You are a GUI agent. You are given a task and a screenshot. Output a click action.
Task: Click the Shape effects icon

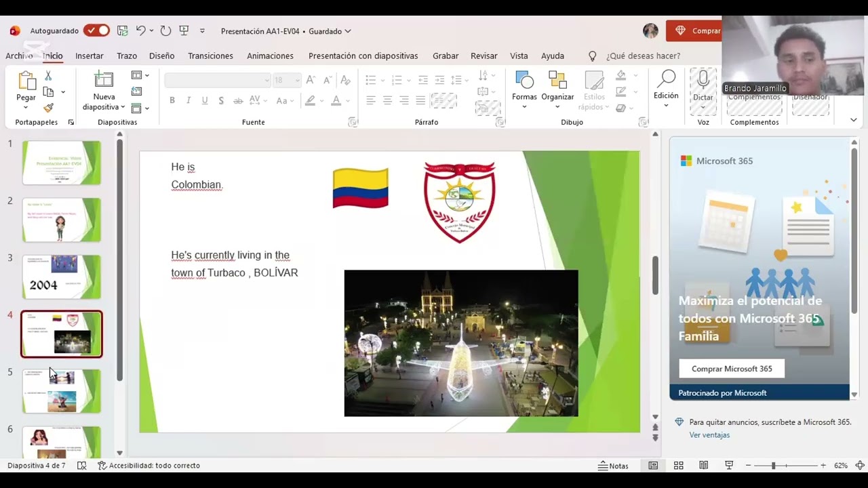[x=620, y=108]
